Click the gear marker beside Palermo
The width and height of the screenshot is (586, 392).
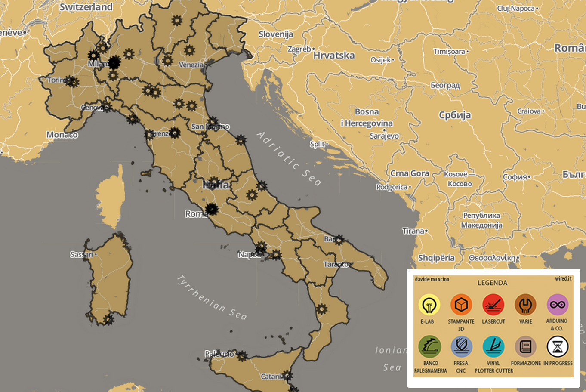point(242,356)
